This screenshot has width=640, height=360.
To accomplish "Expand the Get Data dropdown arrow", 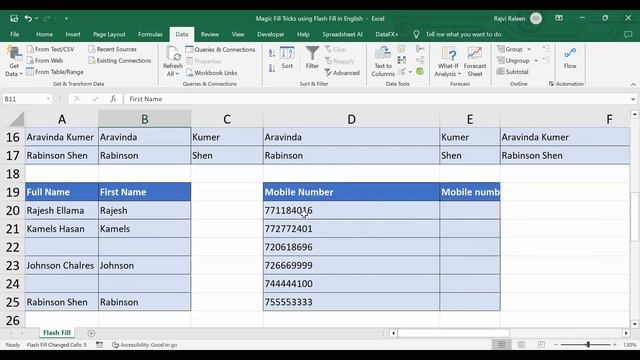I will pos(21,74).
